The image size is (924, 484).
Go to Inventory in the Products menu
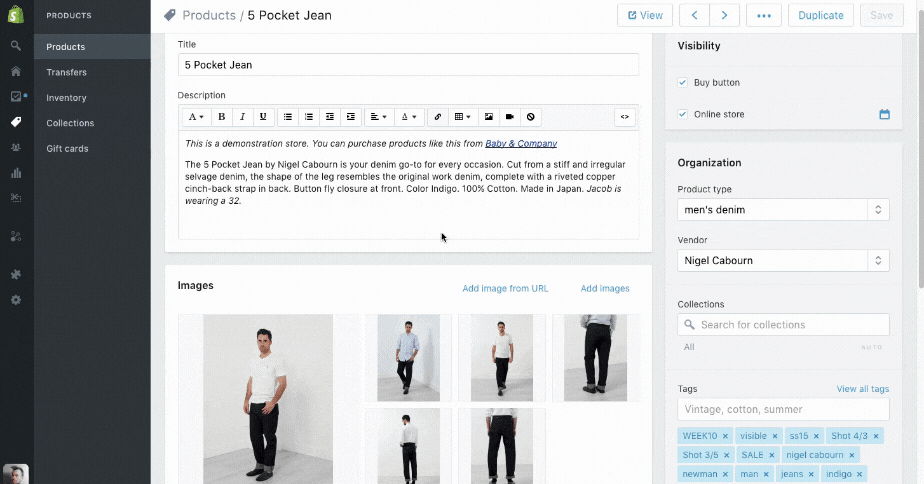[x=66, y=98]
